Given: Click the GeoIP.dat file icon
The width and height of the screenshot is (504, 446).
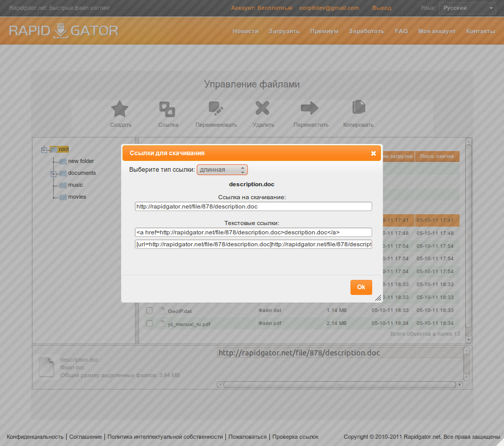Looking at the screenshot, I should [x=162, y=310].
